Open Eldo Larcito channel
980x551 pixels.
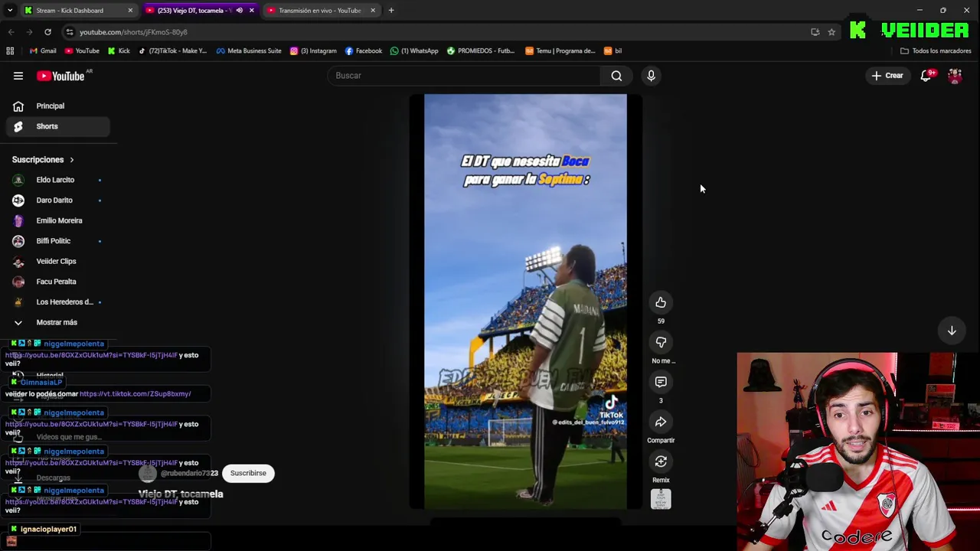coord(58,180)
